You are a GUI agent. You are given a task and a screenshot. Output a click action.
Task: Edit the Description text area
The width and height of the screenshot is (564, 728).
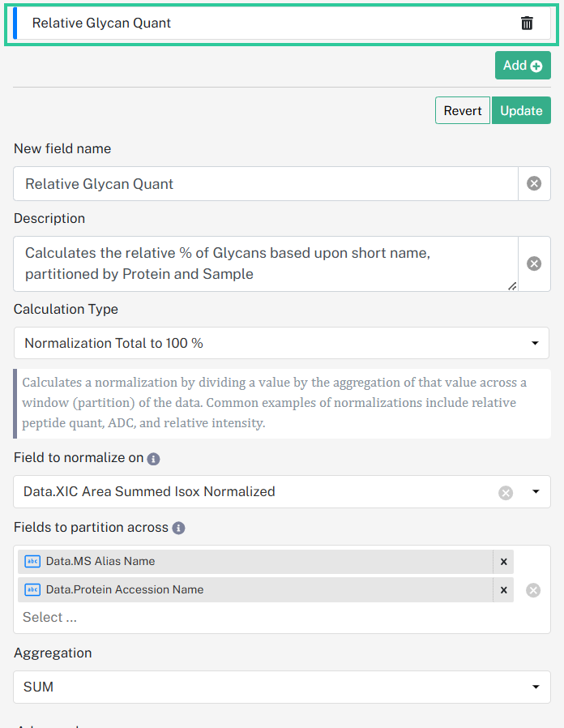click(x=266, y=263)
